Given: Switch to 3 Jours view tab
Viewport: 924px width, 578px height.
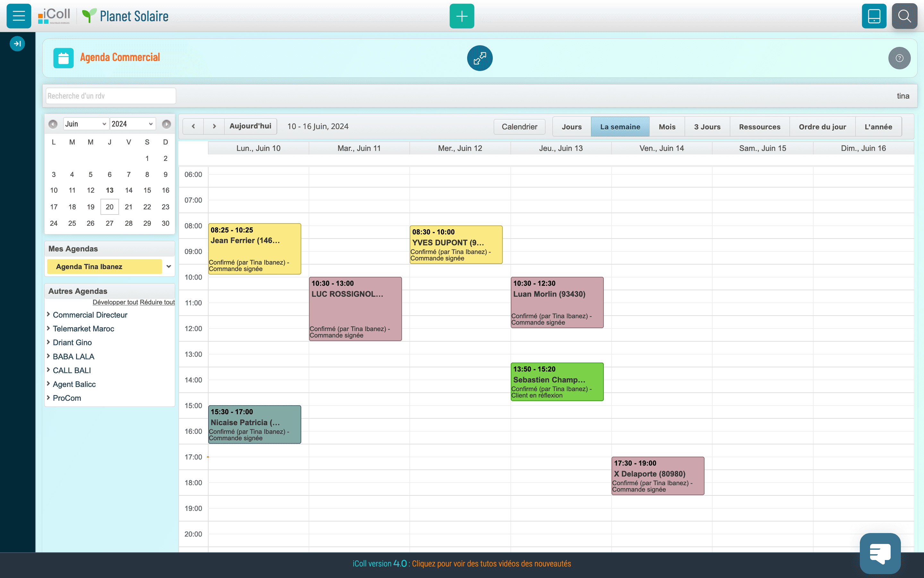Looking at the screenshot, I should 707,127.
